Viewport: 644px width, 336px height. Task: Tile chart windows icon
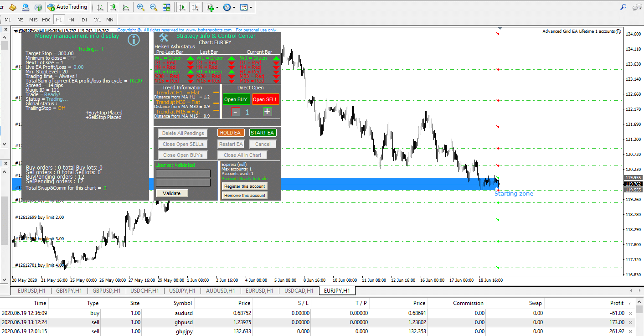(x=166, y=7)
